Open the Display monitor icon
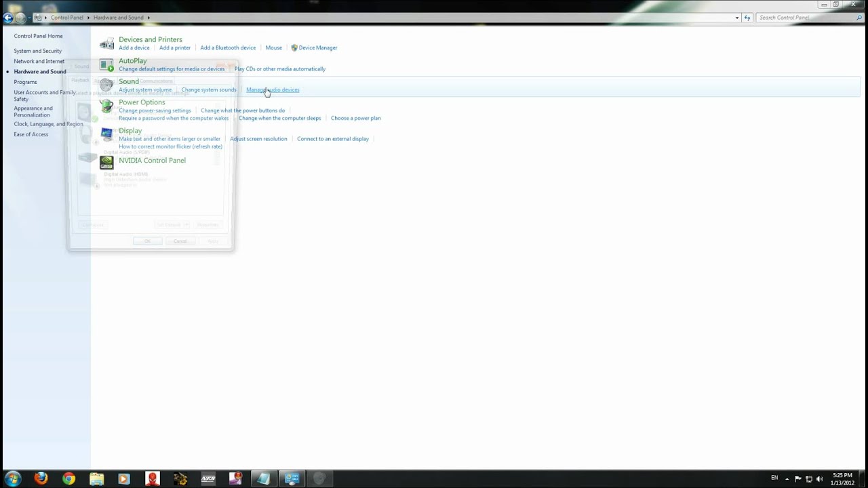 pyautogui.click(x=106, y=134)
